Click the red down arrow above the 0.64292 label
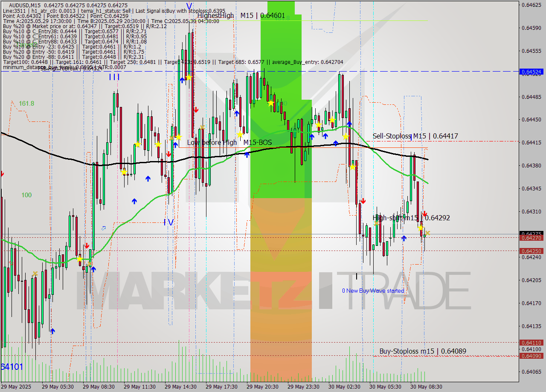 [x=424, y=213]
